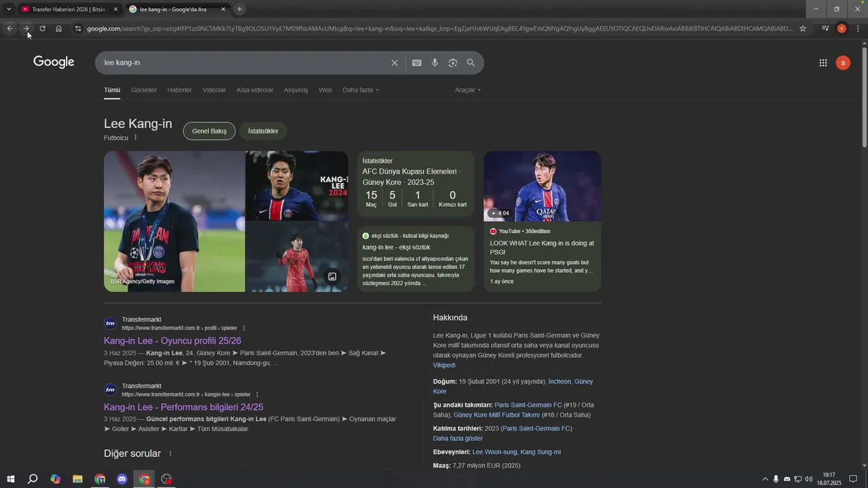Clear the search box with X icon
Image resolution: width=868 pixels, height=488 pixels.
pos(394,62)
